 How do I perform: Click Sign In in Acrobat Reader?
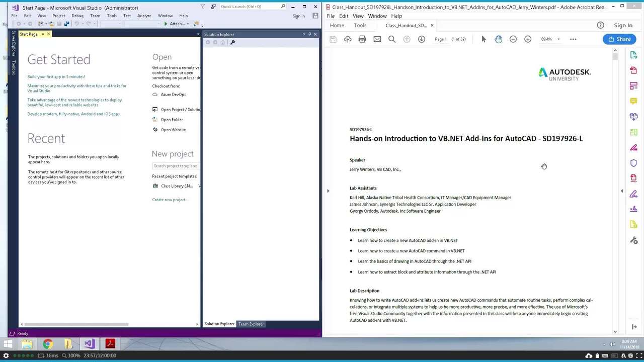coord(623,25)
